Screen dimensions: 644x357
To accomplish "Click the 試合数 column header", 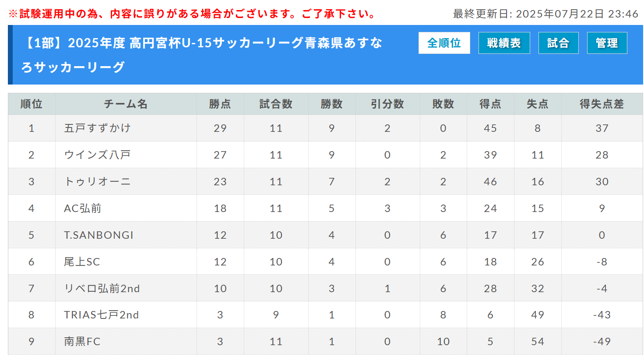I will pyautogui.click(x=276, y=104).
